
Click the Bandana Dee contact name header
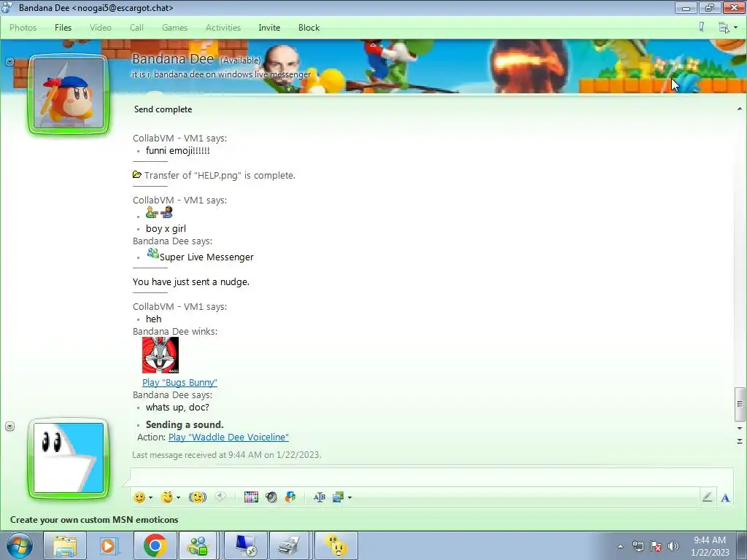click(173, 59)
